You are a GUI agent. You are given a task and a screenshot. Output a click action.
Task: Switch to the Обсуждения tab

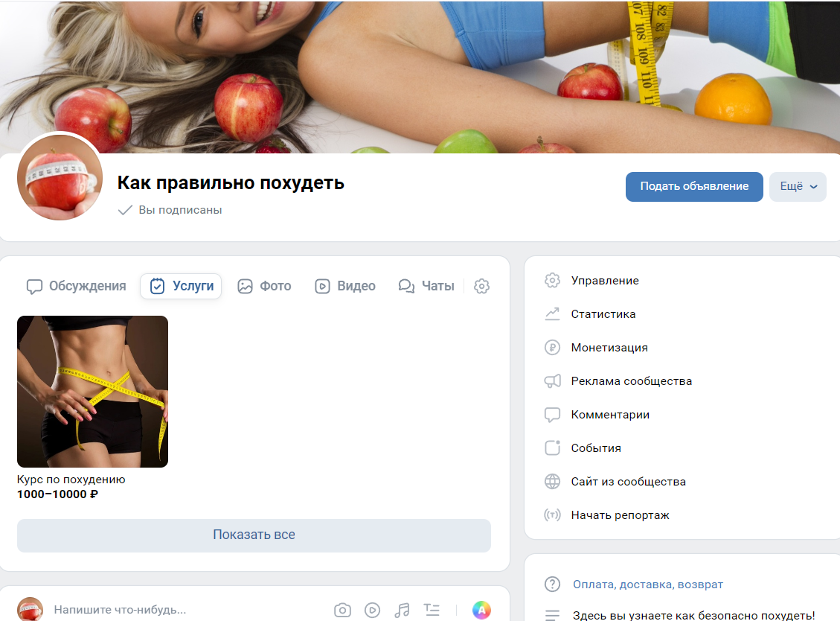77,286
